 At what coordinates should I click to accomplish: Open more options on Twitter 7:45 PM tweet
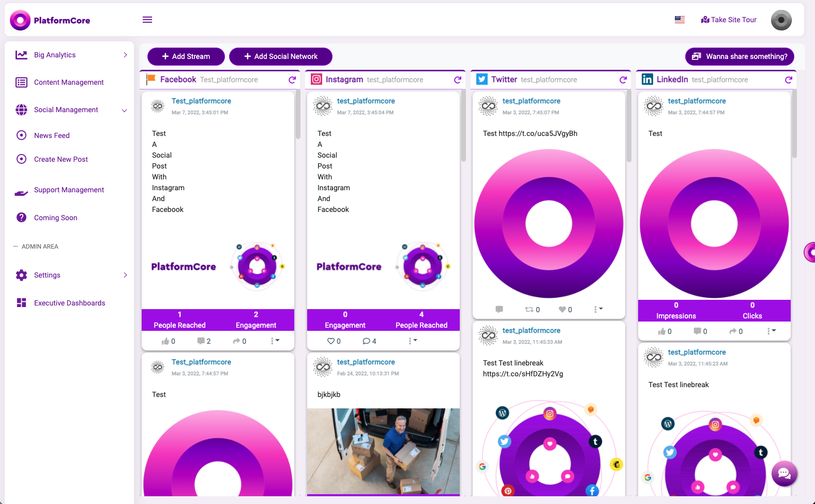[598, 309]
